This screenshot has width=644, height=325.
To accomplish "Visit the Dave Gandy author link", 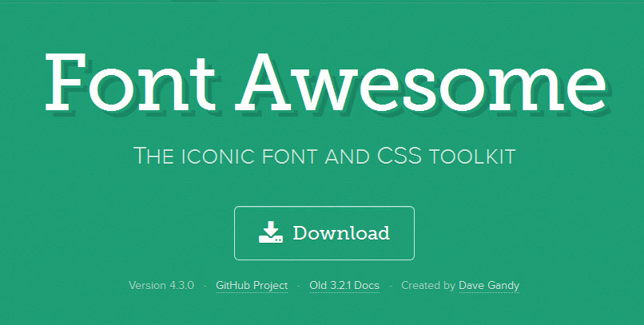I will pyautogui.click(x=489, y=285).
